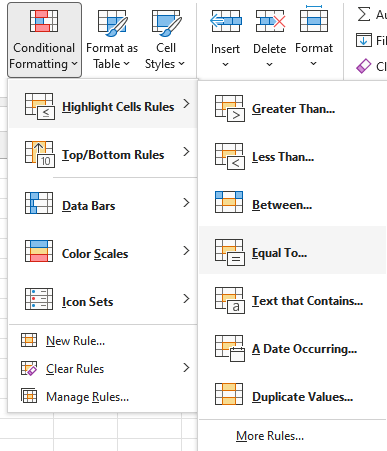Select Icon Sets menu entry

click(103, 299)
